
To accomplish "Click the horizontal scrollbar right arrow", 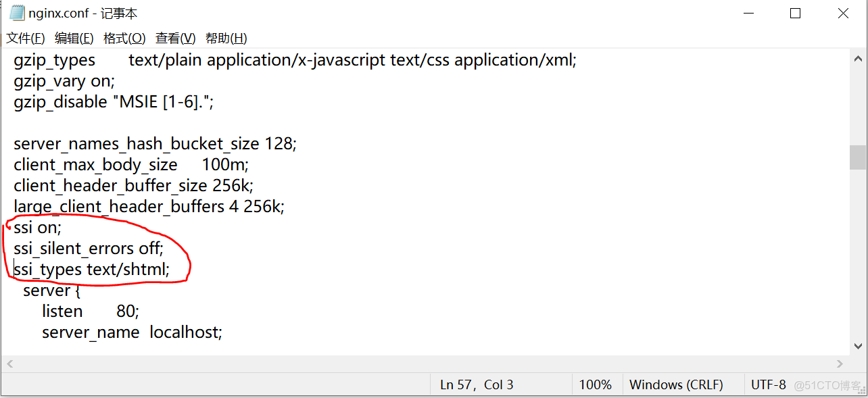I will coord(840,364).
